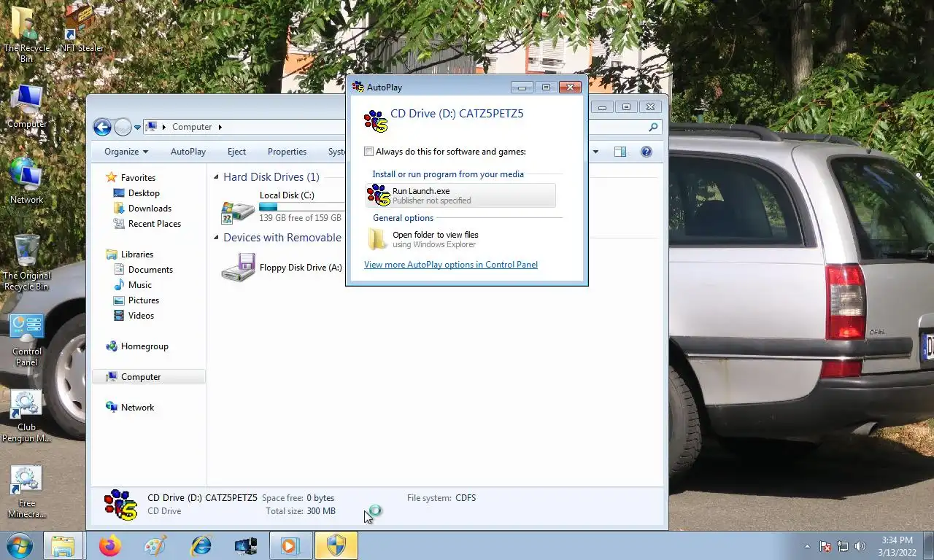Open recent pages dropdown arrow
934x560 pixels.
[137, 128]
